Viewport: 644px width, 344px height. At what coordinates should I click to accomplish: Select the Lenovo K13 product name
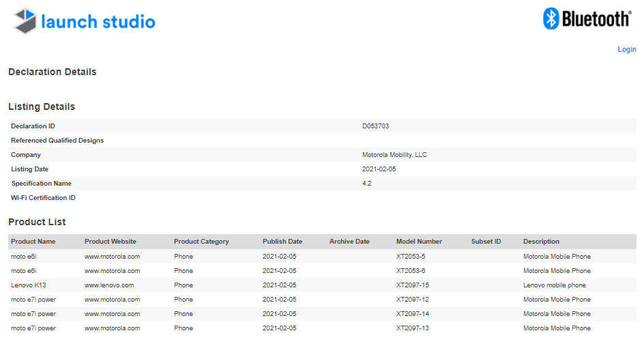(x=29, y=285)
